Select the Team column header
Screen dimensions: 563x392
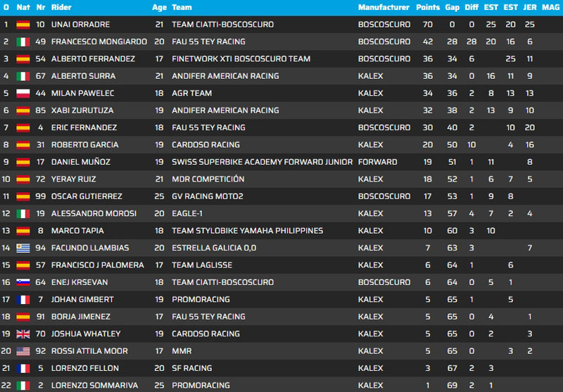pyautogui.click(x=182, y=8)
